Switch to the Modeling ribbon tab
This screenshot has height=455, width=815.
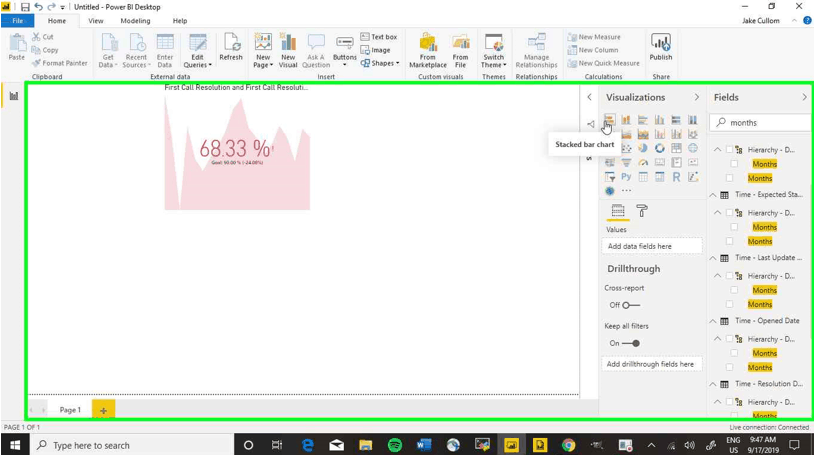[x=135, y=21]
